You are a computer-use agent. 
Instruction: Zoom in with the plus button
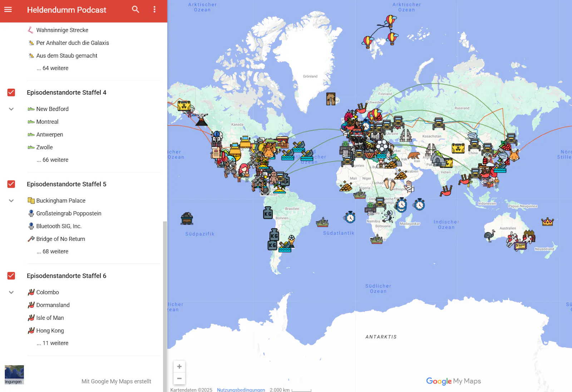[179, 366]
